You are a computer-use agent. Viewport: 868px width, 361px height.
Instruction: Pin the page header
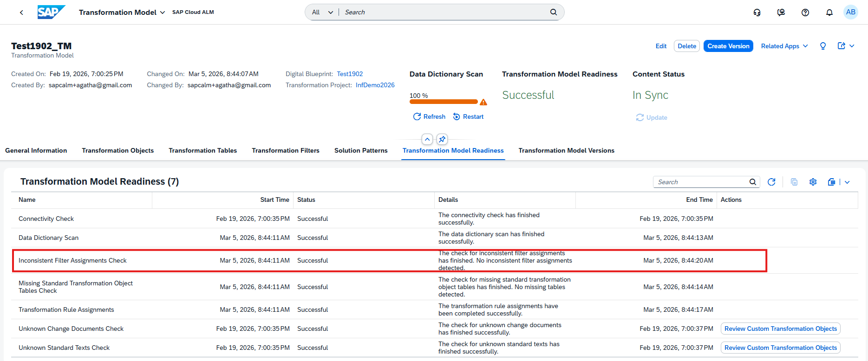pyautogui.click(x=442, y=139)
